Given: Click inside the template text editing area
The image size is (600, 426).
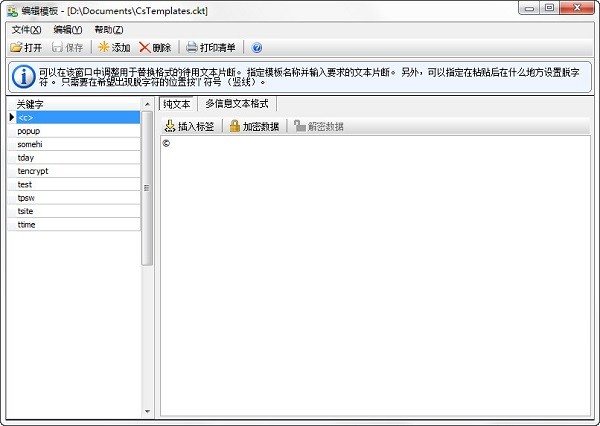Looking at the screenshot, I should [x=375, y=276].
